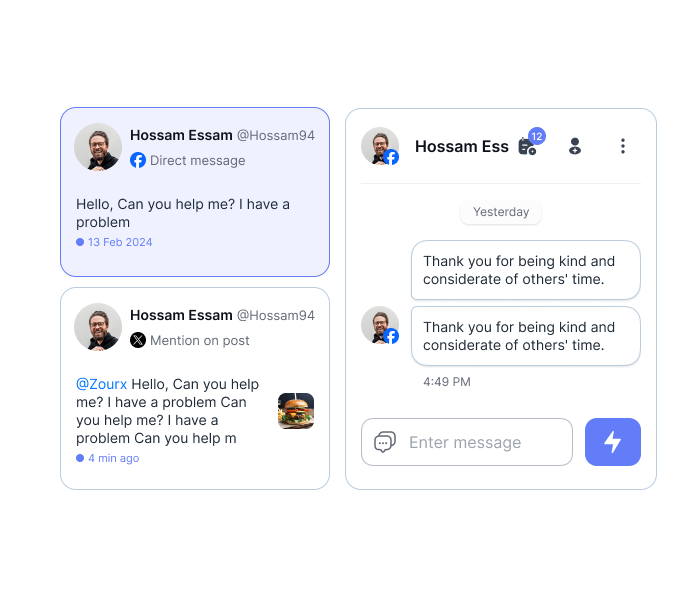Click the 4 min ago timestamp
Viewport: 700px width, 600px height.
(113, 458)
